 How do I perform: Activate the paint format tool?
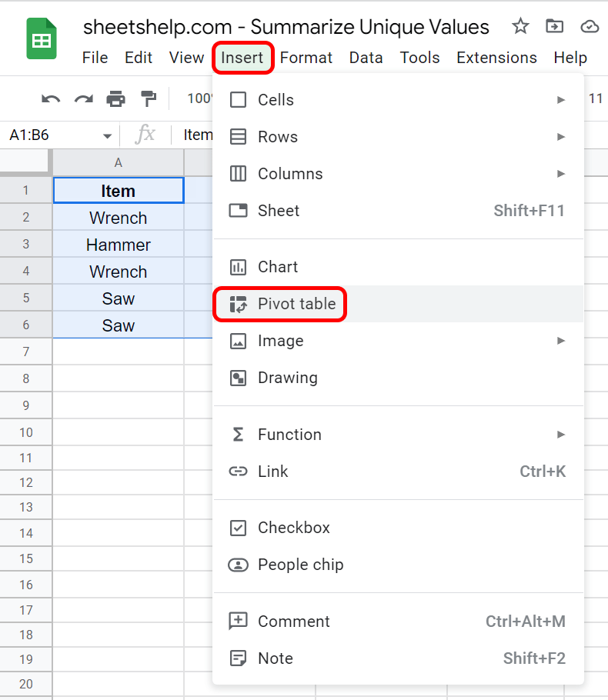(149, 98)
